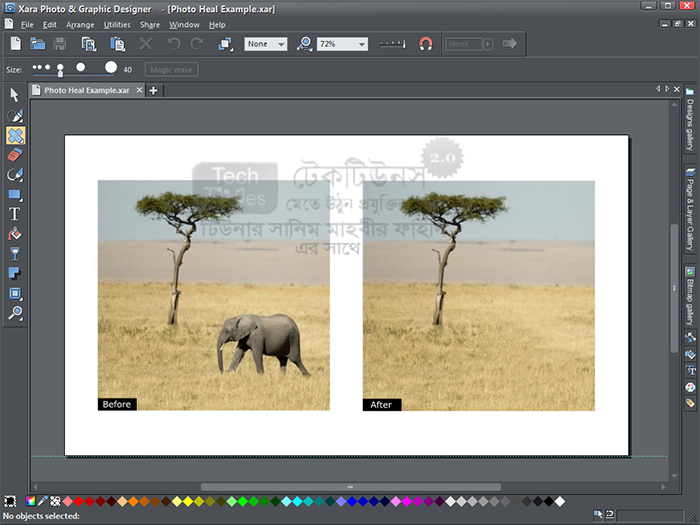
Task: Activate the Zoom magnifier tool
Action: [x=15, y=313]
